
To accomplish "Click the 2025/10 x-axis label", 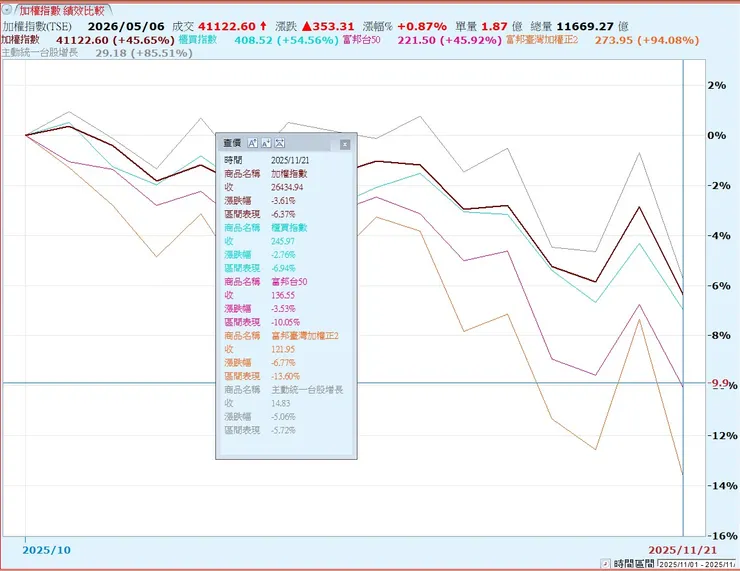I will (46, 550).
